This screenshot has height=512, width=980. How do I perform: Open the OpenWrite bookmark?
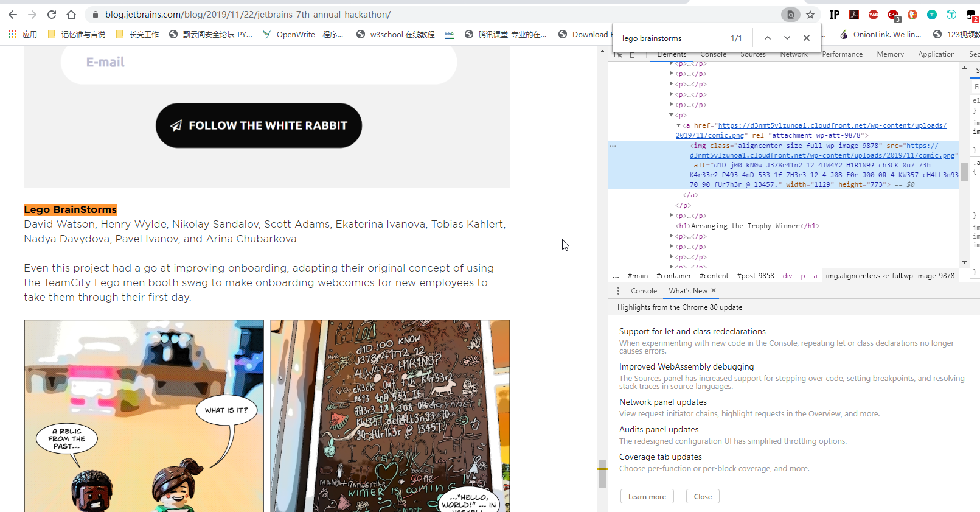pyautogui.click(x=303, y=34)
